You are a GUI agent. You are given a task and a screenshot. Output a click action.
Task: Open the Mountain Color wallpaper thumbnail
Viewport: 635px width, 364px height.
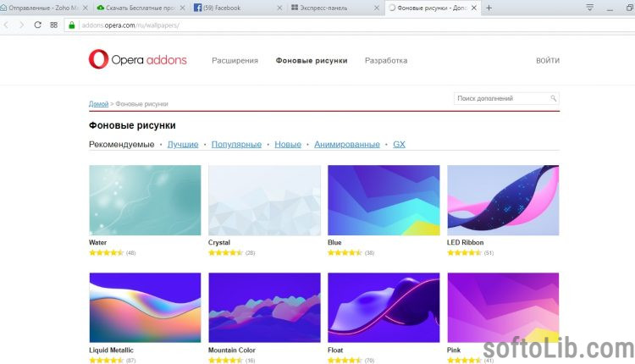[264, 307]
